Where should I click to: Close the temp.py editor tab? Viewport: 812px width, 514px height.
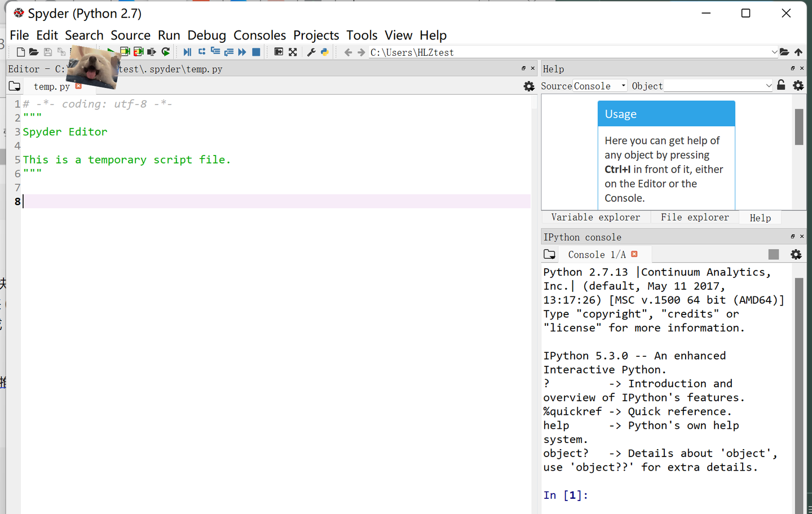coord(78,86)
